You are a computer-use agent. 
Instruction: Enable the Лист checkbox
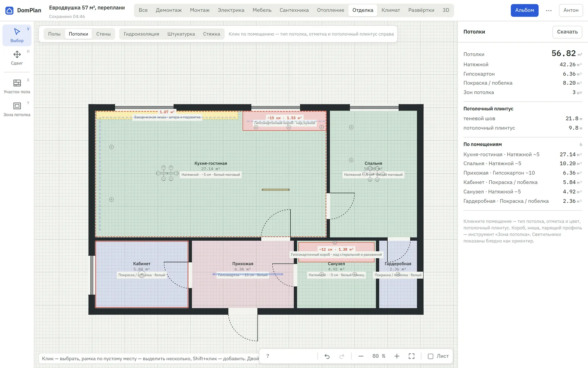pos(431,356)
